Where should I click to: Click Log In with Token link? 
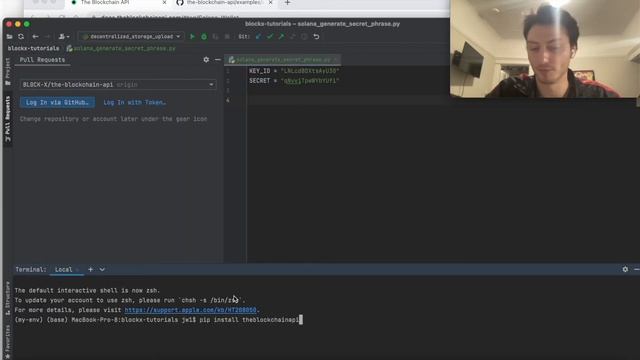(135, 102)
